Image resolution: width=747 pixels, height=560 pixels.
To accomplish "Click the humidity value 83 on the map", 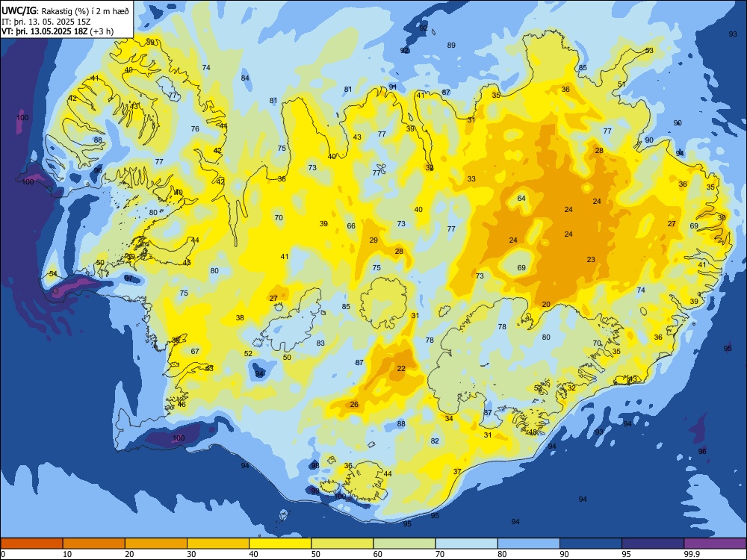I will (x=320, y=343).
